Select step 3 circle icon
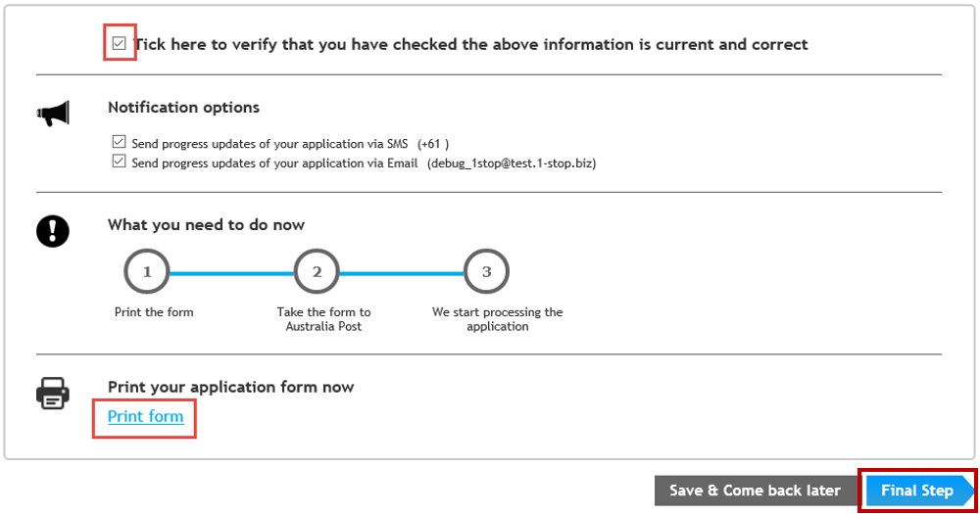This screenshot has height=514, width=980. tap(486, 271)
